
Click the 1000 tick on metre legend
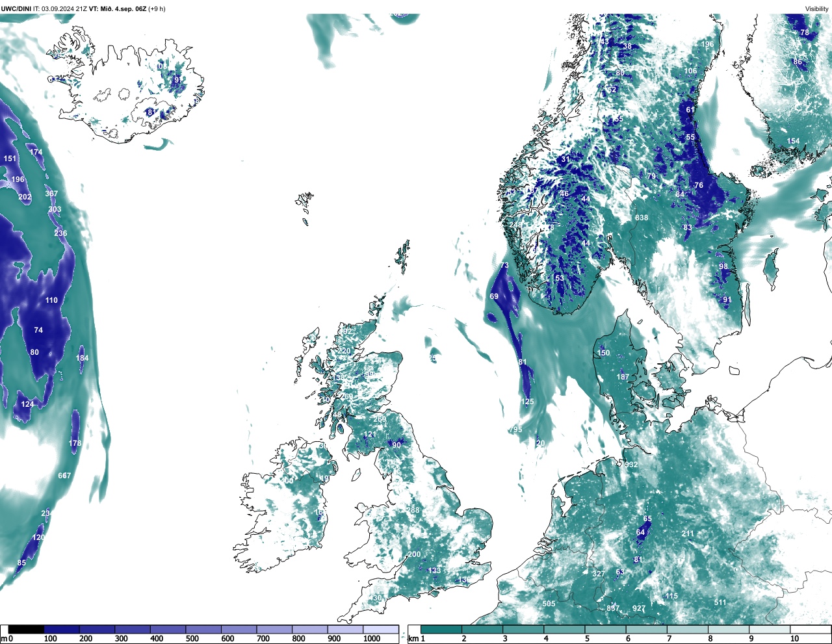click(372, 639)
